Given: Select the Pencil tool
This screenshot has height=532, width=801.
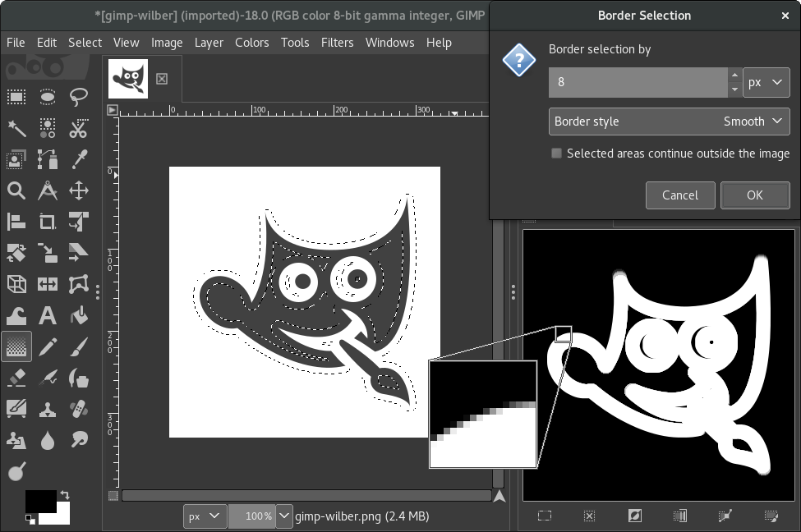Looking at the screenshot, I should point(48,346).
